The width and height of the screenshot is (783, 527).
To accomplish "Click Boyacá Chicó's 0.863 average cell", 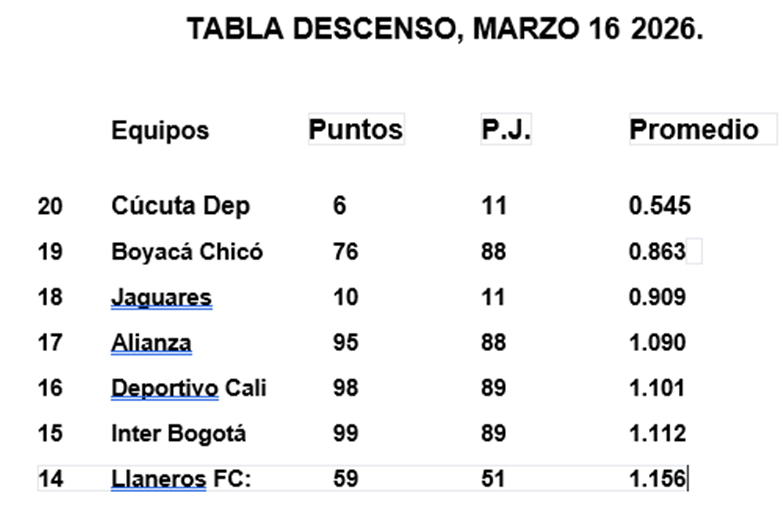I will tap(657, 252).
